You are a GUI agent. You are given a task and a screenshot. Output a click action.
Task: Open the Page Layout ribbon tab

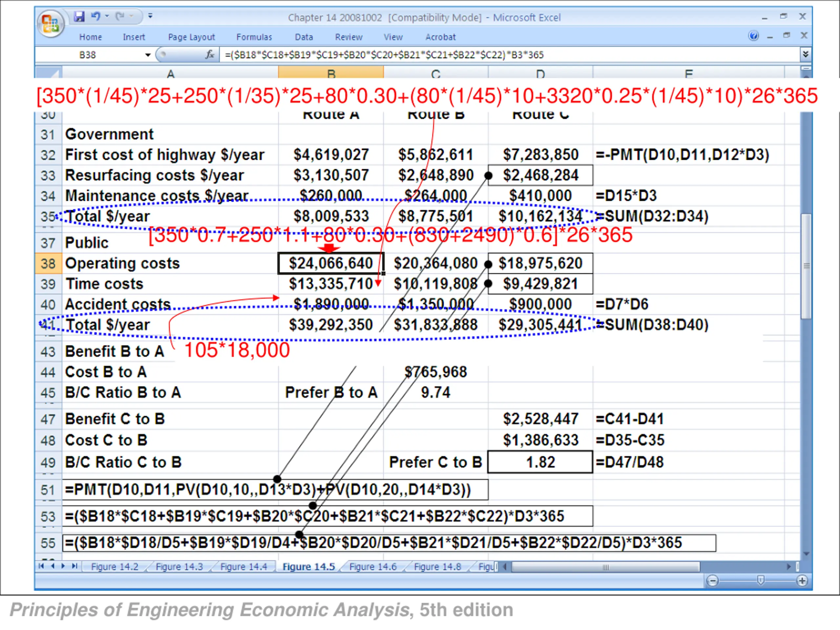click(191, 37)
